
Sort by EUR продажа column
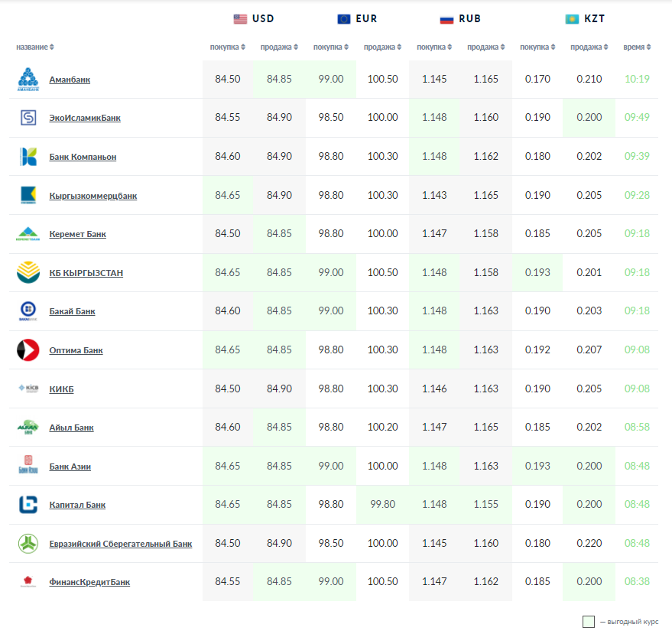[382, 47]
